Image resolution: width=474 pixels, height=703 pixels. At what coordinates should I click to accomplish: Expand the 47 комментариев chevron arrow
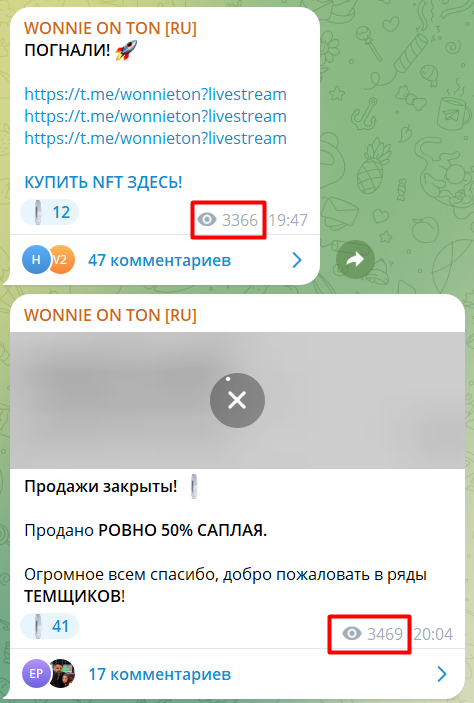click(297, 260)
